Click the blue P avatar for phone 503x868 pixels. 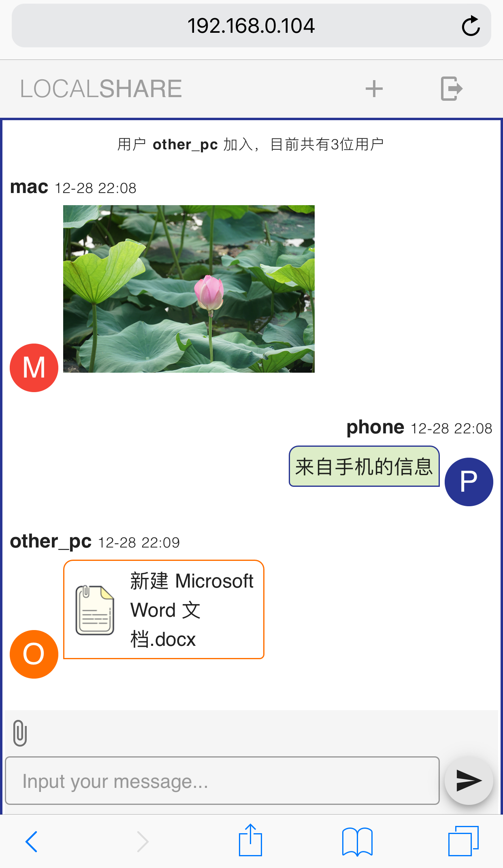point(469,482)
